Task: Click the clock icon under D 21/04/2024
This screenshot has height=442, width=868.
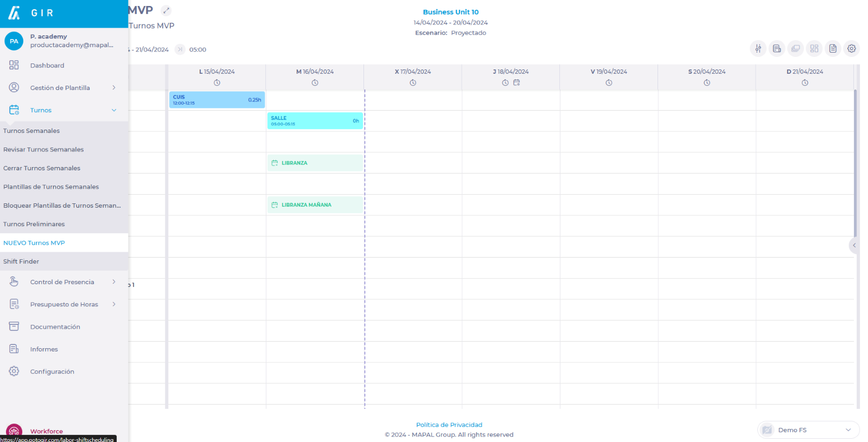Action: pos(805,83)
